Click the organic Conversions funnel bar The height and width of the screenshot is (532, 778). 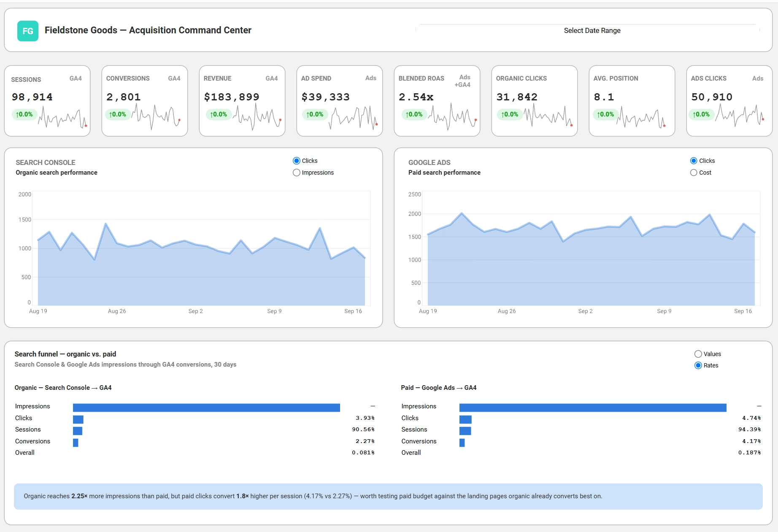pos(76,443)
